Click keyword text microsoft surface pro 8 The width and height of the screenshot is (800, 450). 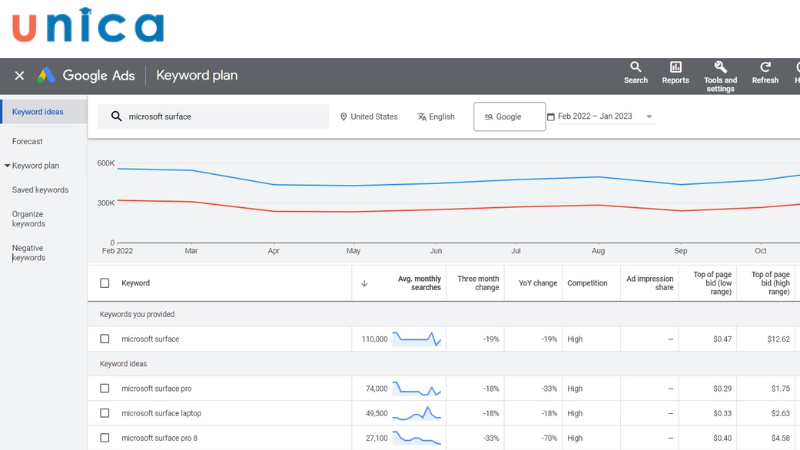point(159,438)
